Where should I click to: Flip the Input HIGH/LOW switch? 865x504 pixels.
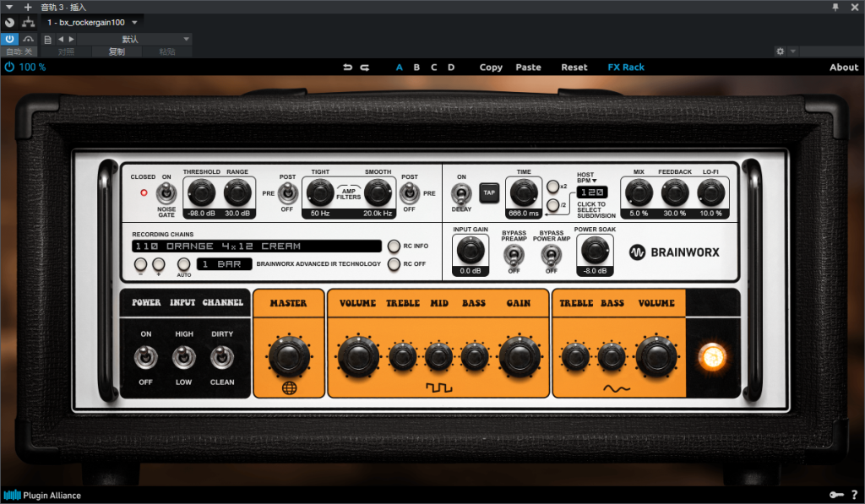click(x=183, y=357)
